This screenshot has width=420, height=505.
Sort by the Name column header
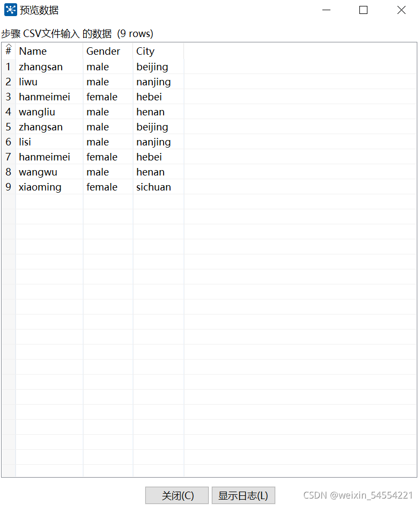49,51
